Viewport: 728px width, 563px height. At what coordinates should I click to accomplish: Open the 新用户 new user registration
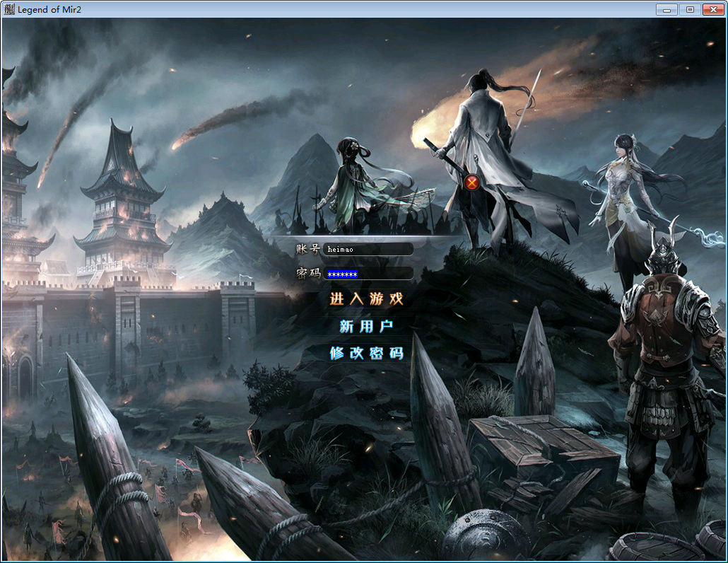(x=366, y=326)
